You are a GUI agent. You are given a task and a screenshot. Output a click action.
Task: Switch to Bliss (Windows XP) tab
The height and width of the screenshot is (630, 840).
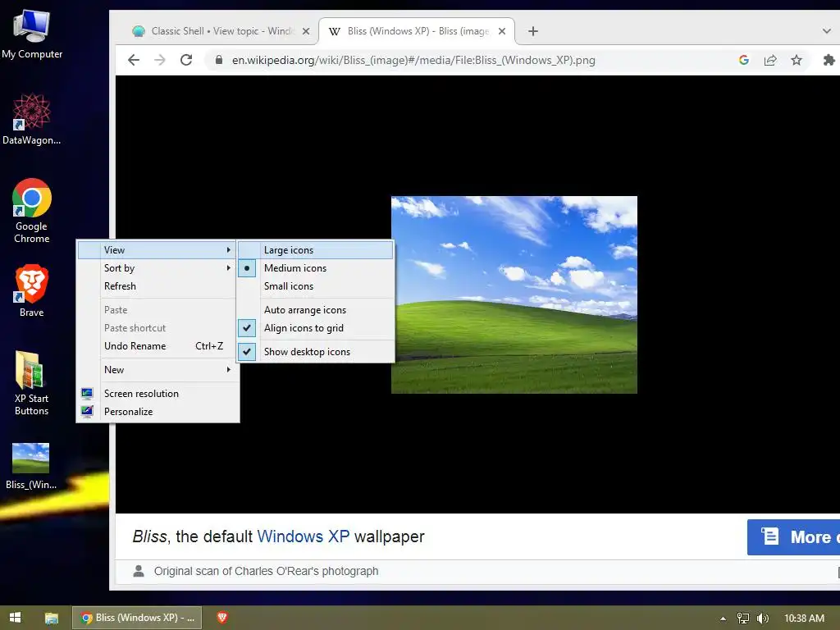point(417,31)
